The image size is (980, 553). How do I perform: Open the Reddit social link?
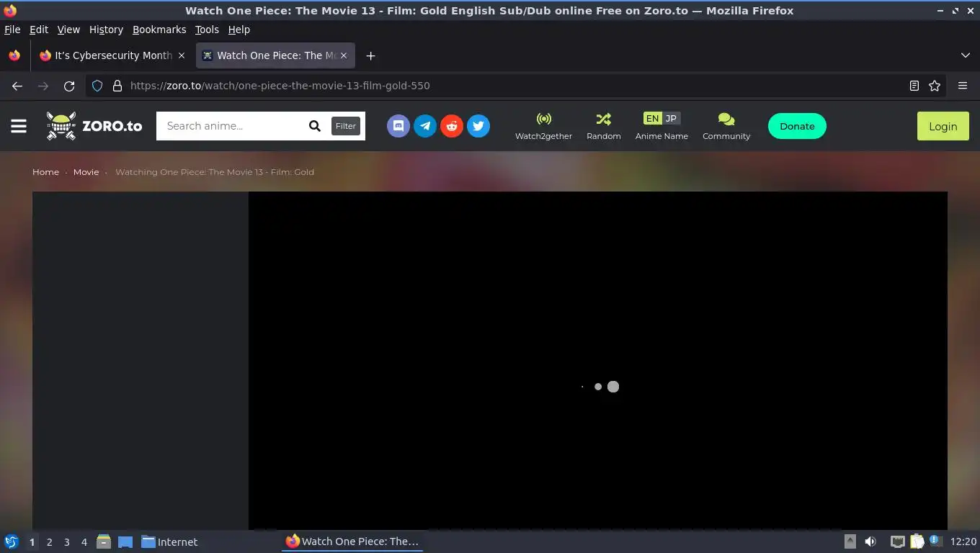452,126
